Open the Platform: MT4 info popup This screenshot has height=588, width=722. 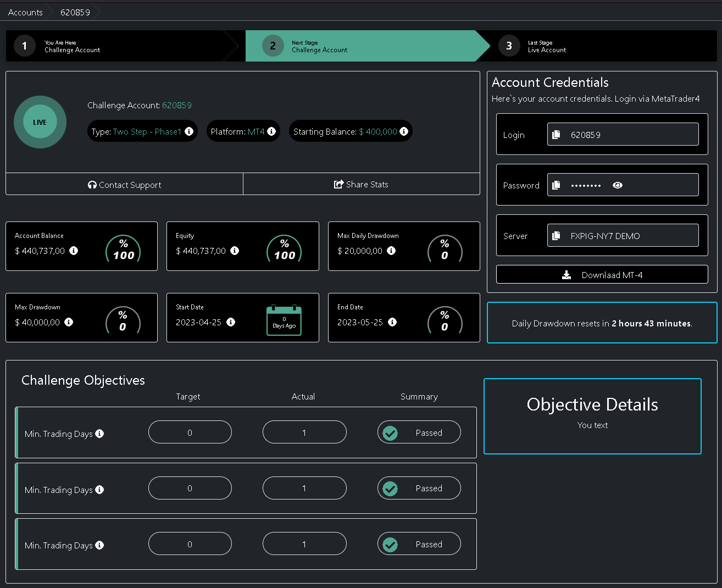270,131
